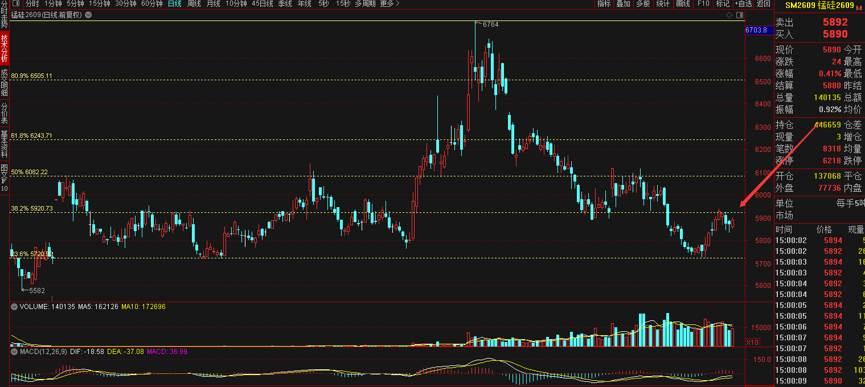Open the 多周期 multi-period view
Screen dimensions: 865x387
[x=365, y=3]
